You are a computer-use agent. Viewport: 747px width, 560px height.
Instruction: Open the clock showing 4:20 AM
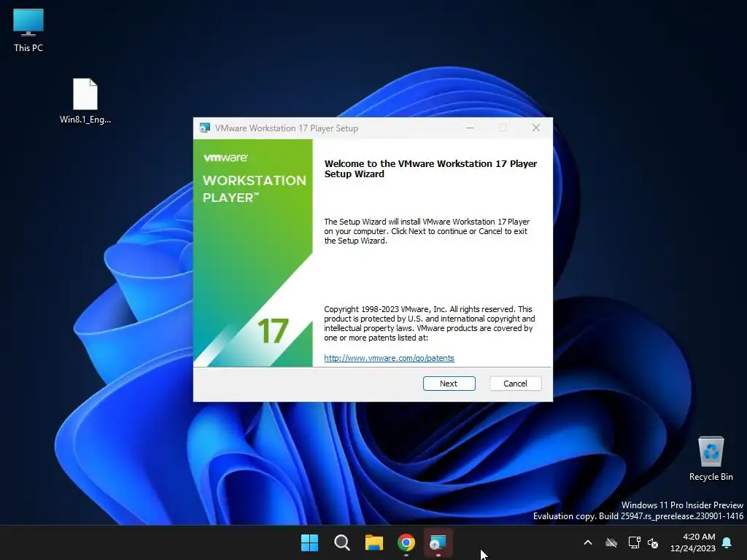(693, 542)
